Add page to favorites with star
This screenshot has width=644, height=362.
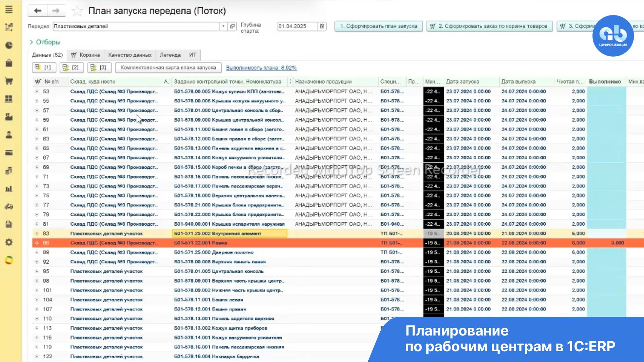[77, 11]
